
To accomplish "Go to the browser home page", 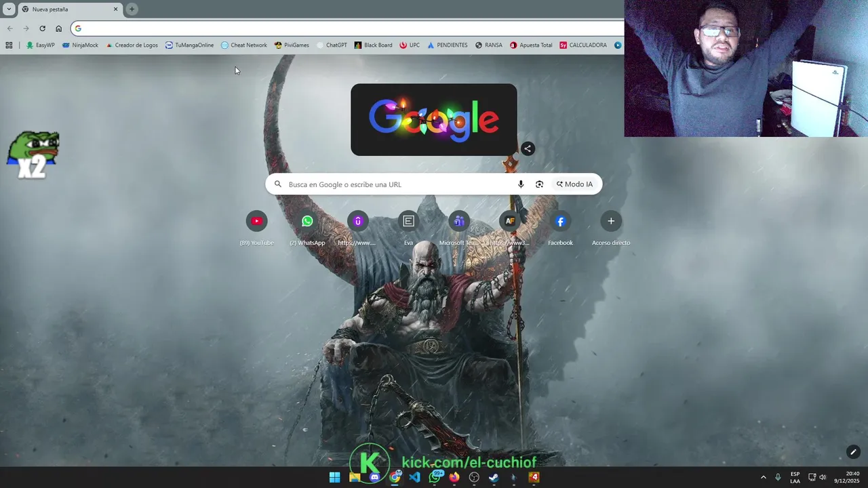I will 58,28.
